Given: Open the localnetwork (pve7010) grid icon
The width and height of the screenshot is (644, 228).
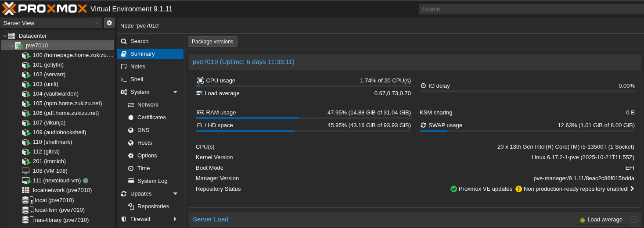Looking at the screenshot, I should pyautogui.click(x=25, y=190).
